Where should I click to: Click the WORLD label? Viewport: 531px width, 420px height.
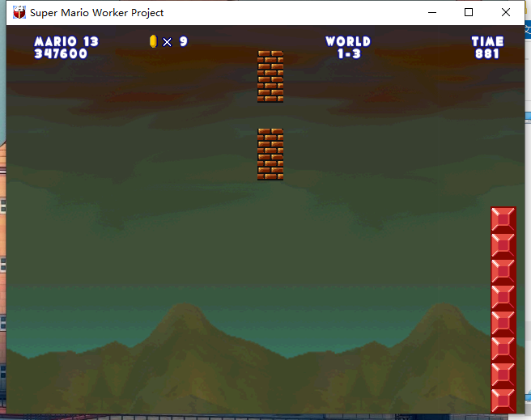coord(348,41)
